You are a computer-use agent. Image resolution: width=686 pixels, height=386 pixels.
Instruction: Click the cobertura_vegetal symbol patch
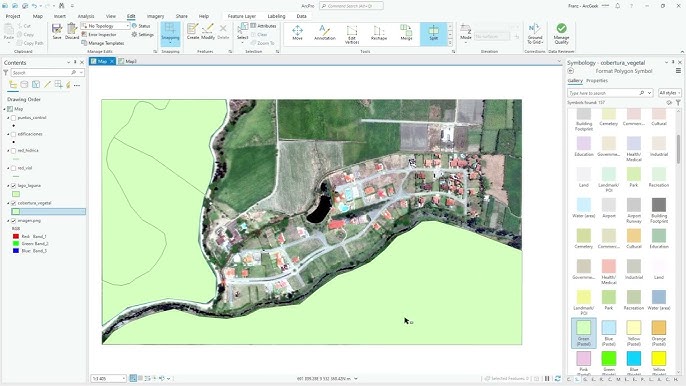tap(16, 211)
